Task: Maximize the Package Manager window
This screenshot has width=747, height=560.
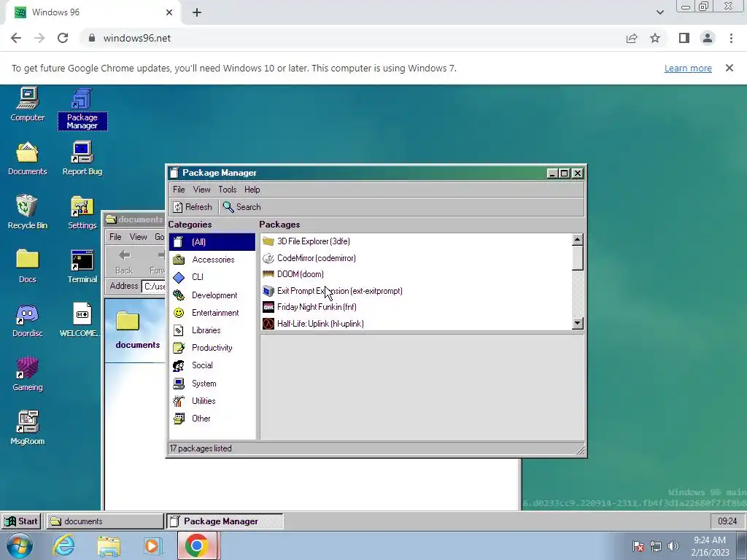Action: click(x=565, y=174)
